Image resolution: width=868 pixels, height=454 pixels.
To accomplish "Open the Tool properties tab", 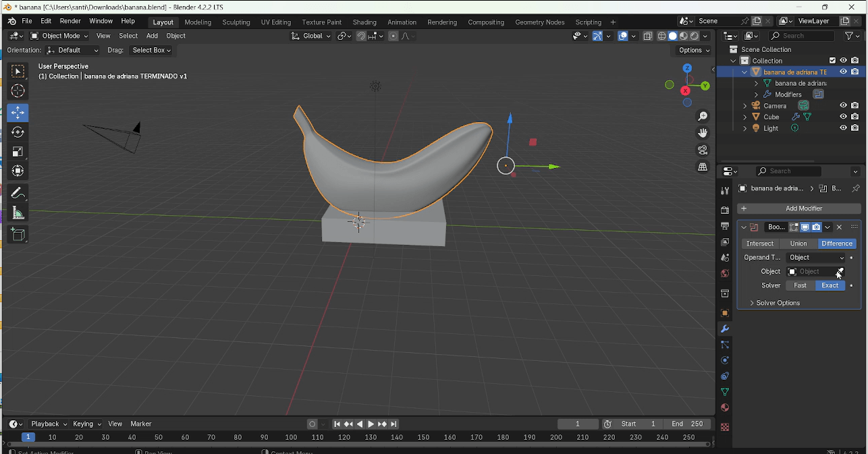I will pyautogui.click(x=725, y=192).
